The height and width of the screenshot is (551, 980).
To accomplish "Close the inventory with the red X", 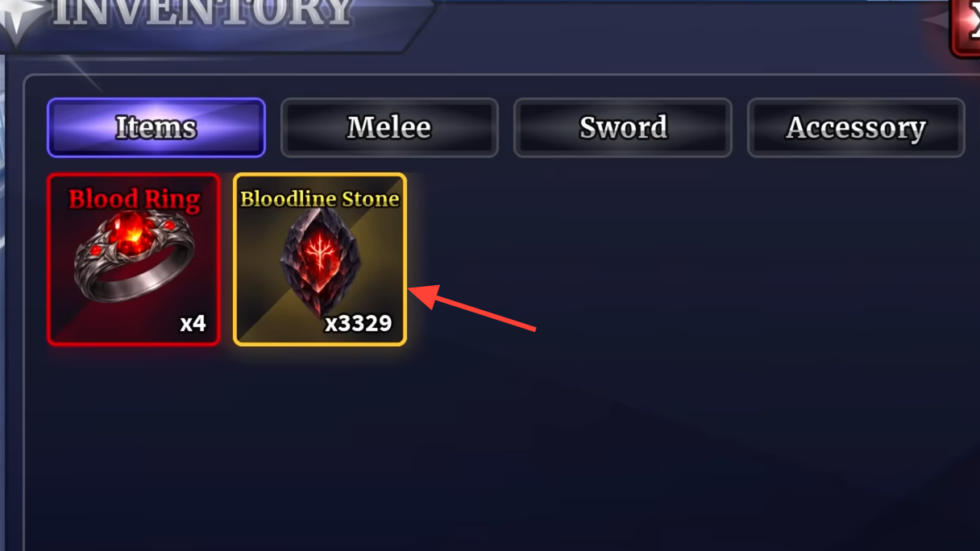I will [965, 27].
